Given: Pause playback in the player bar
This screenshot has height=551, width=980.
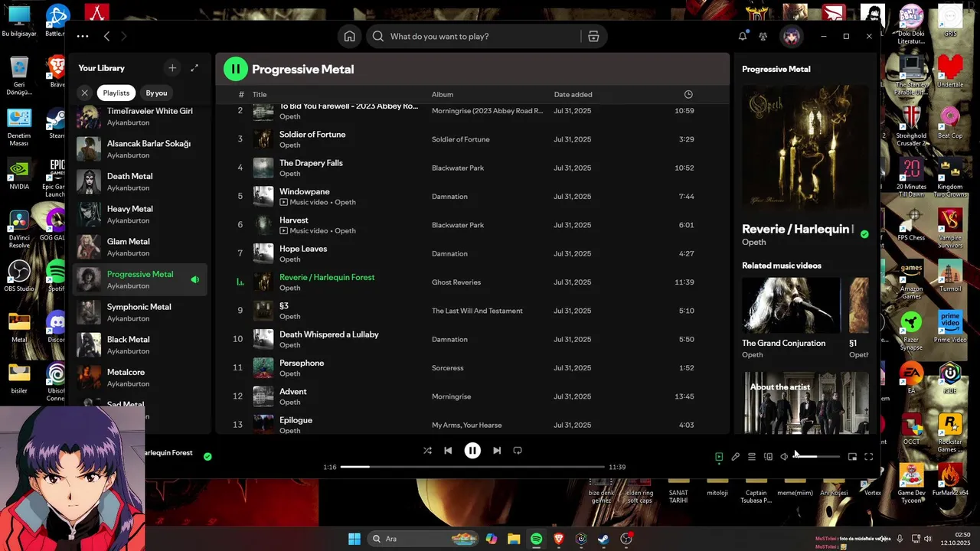Looking at the screenshot, I should coord(472,451).
